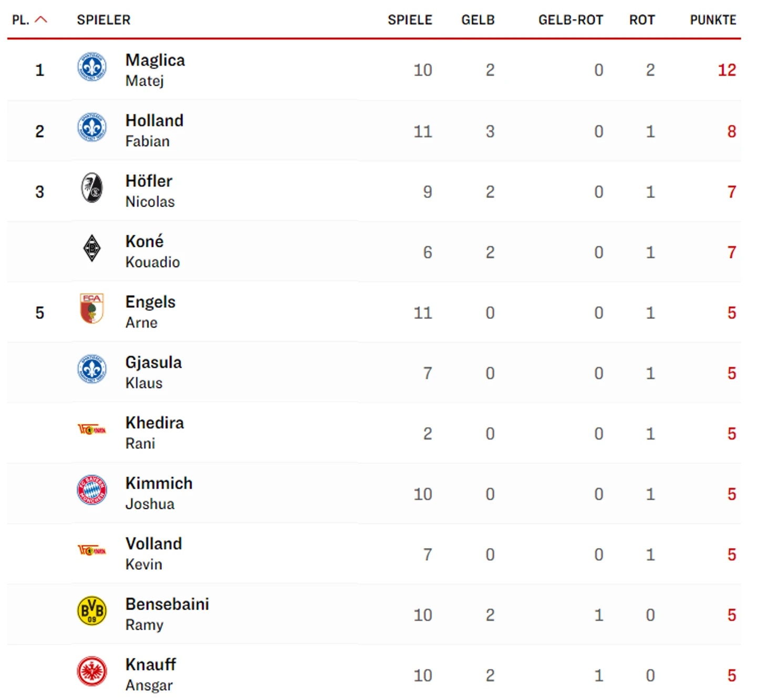This screenshot has height=700, width=767.
Task: Click Union Berlin logo beside Khedira
Action: point(92,430)
